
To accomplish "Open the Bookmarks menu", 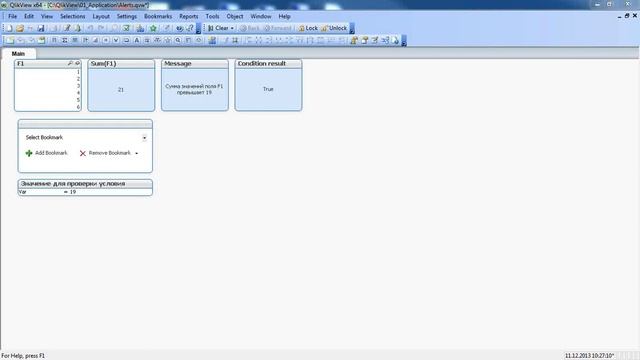I will (158, 16).
